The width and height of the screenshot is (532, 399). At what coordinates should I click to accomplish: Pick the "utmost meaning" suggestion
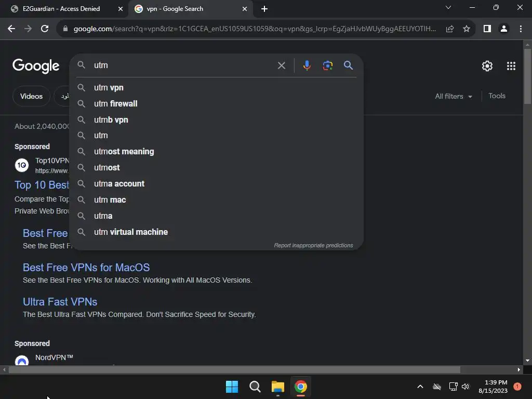(x=217, y=151)
